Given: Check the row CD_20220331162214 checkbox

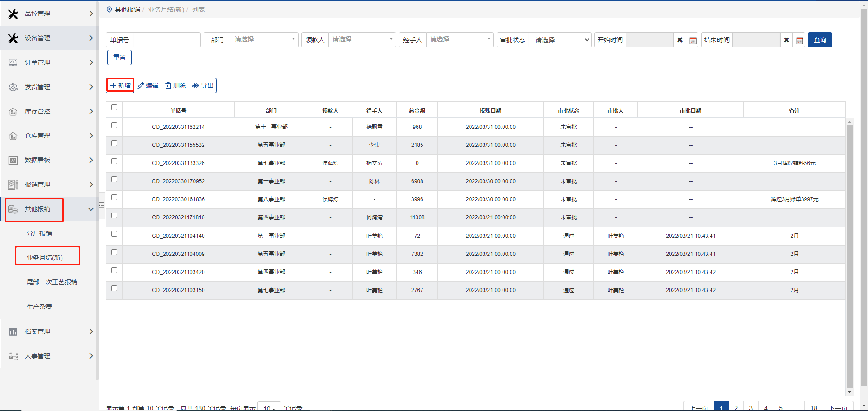Looking at the screenshot, I should [114, 125].
